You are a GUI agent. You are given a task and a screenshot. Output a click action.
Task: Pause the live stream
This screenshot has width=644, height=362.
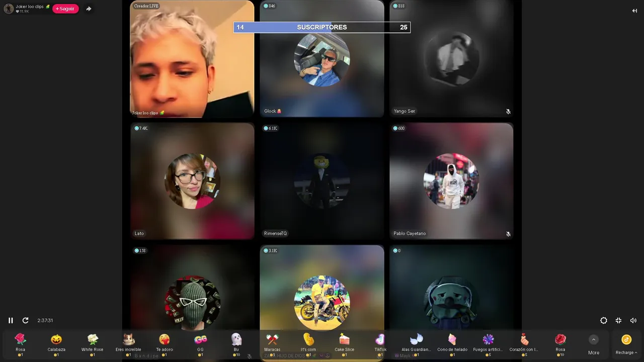(11, 320)
